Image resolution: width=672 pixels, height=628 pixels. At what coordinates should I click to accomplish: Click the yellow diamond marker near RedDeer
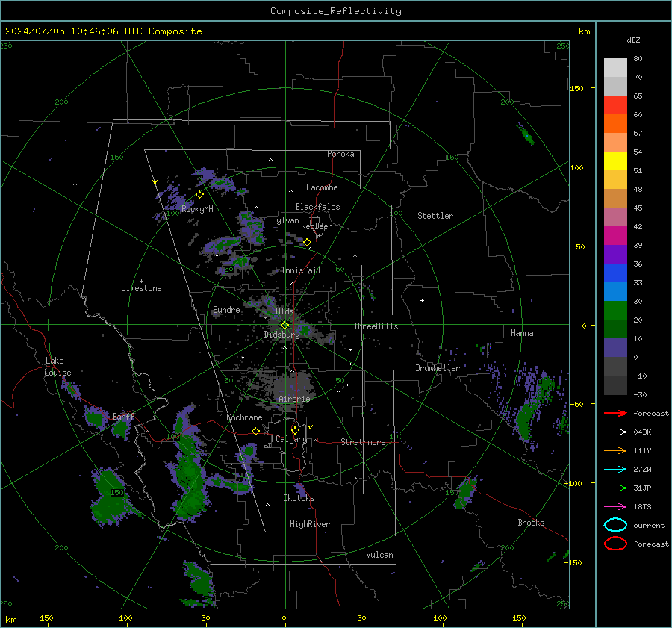tap(307, 243)
